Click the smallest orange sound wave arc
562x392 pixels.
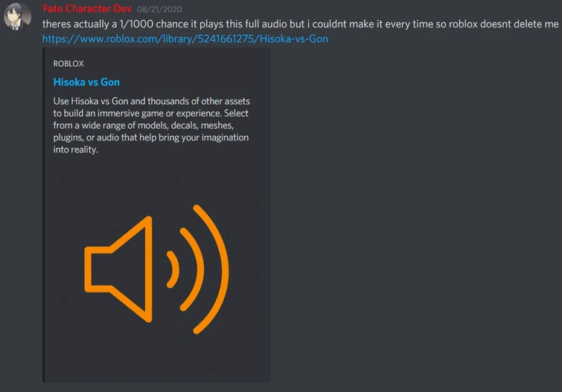pyautogui.click(x=174, y=269)
